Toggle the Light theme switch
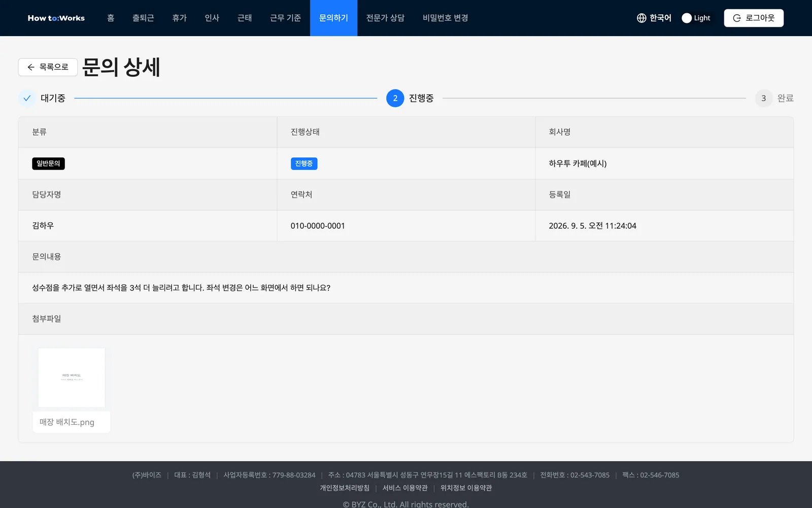 tap(696, 18)
